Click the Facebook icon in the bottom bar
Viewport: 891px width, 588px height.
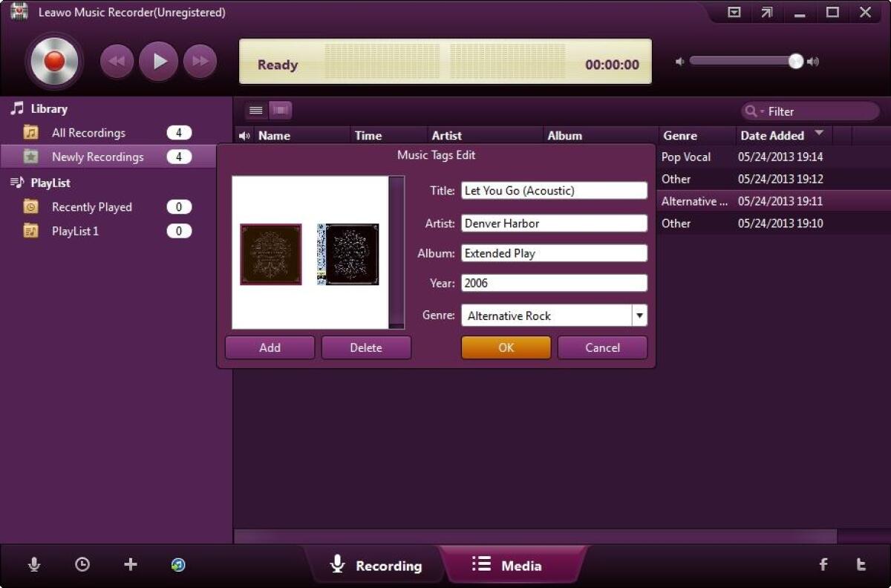(824, 564)
